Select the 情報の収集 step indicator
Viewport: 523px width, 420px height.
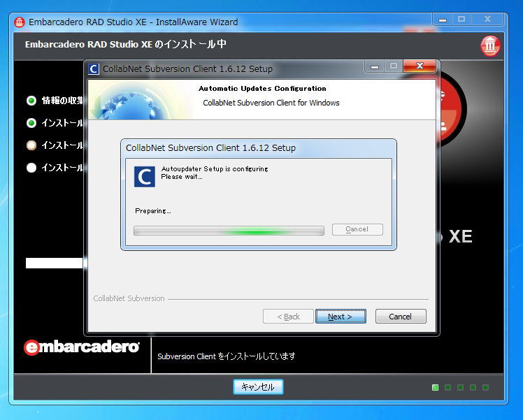coord(31,101)
